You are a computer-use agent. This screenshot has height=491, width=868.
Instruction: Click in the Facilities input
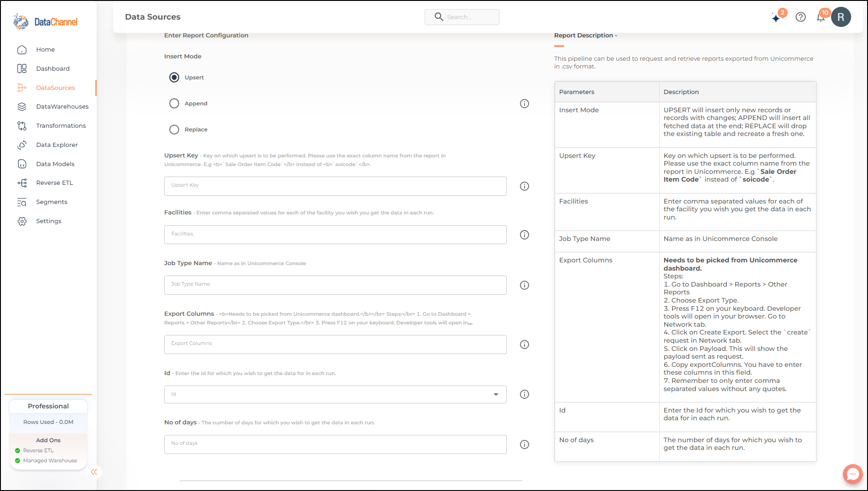pos(335,235)
